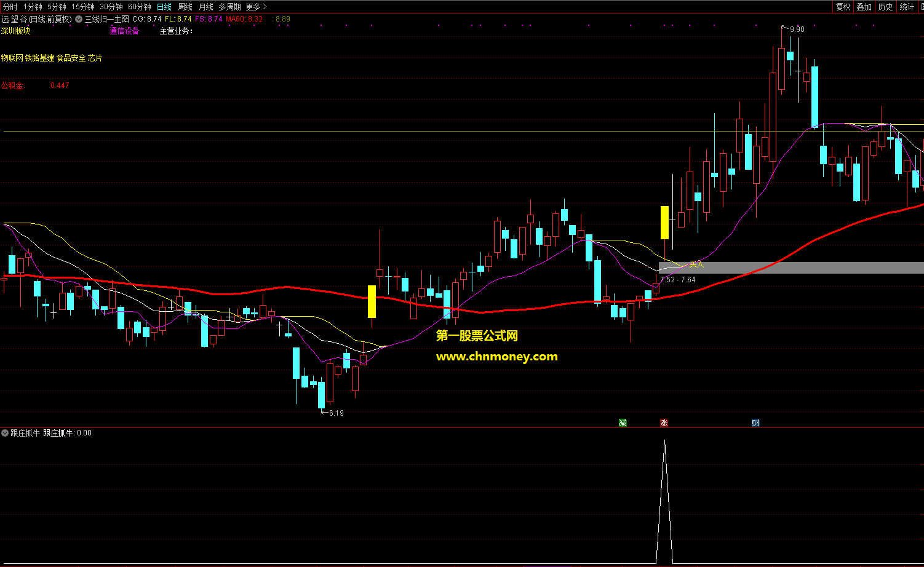
Task: Click the 跟庄抓牛 sub-chart title
Action: coord(25,433)
